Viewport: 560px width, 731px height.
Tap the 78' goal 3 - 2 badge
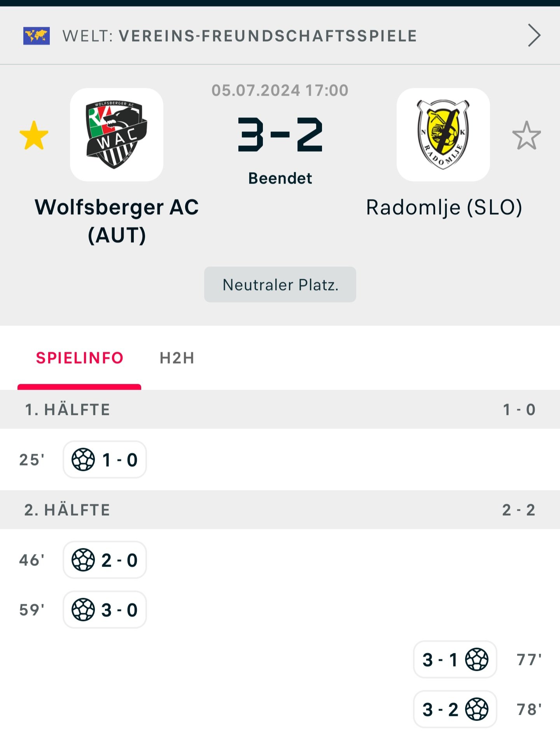[455, 709]
